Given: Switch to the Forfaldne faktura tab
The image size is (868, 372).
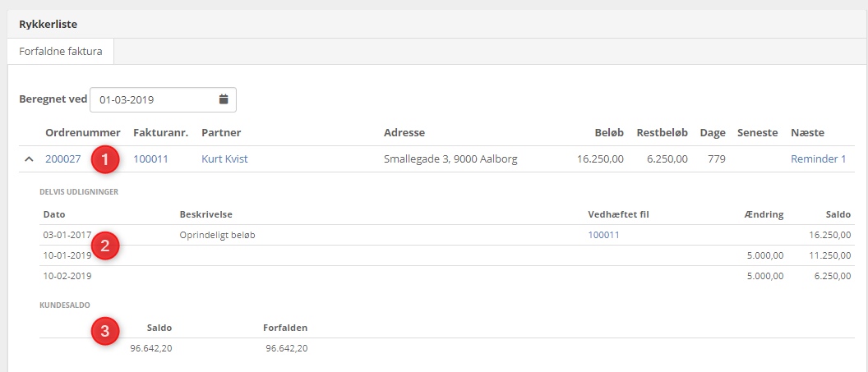Looking at the screenshot, I should [60, 52].
